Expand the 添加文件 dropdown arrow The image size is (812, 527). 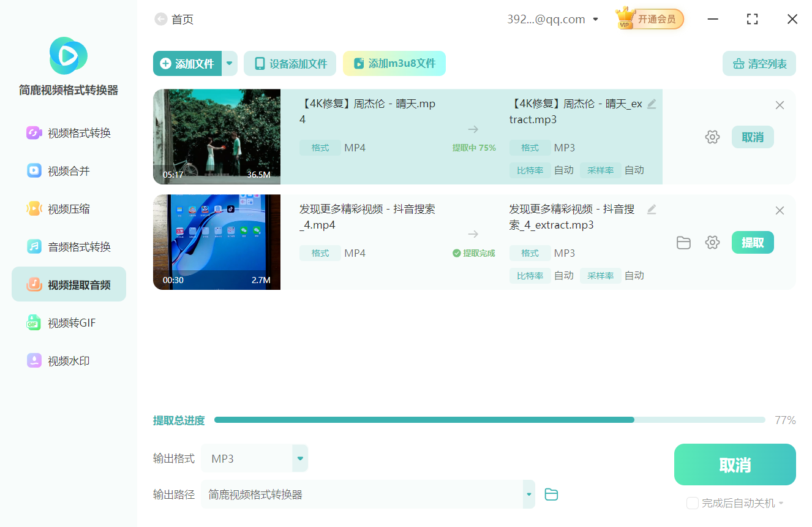(x=229, y=63)
